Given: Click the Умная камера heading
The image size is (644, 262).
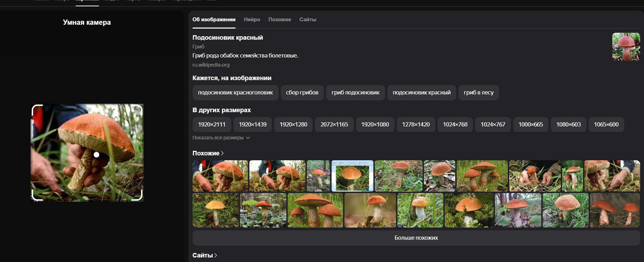Looking at the screenshot, I should 87,22.
